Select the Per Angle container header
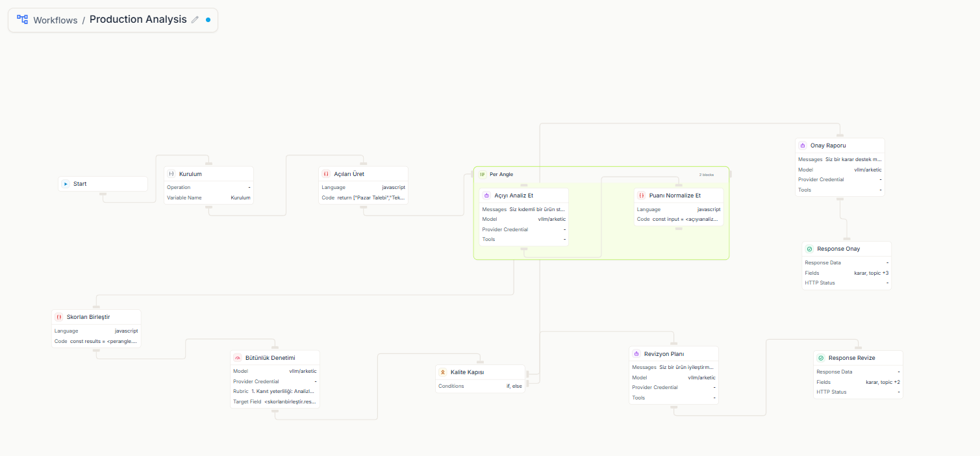 [601, 175]
